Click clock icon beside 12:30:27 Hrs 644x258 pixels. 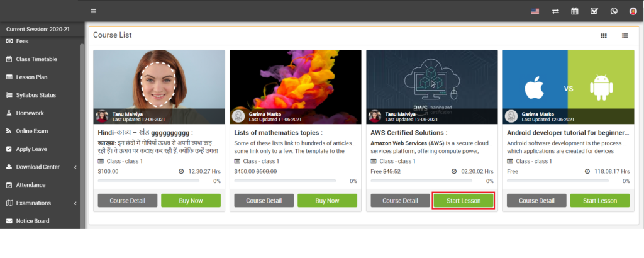pos(181,171)
